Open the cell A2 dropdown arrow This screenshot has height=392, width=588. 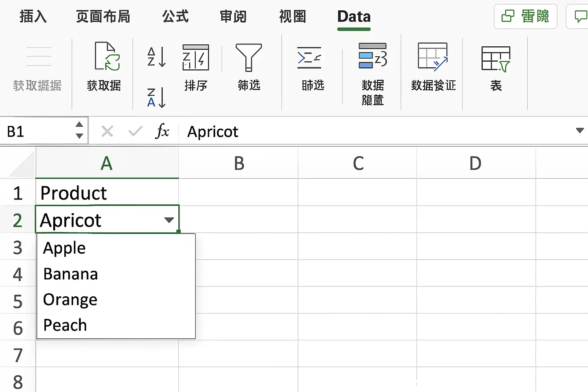(x=169, y=220)
